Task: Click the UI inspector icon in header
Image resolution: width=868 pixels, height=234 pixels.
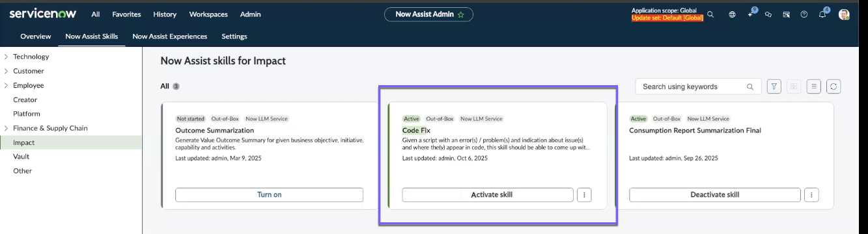Action: pos(786,14)
